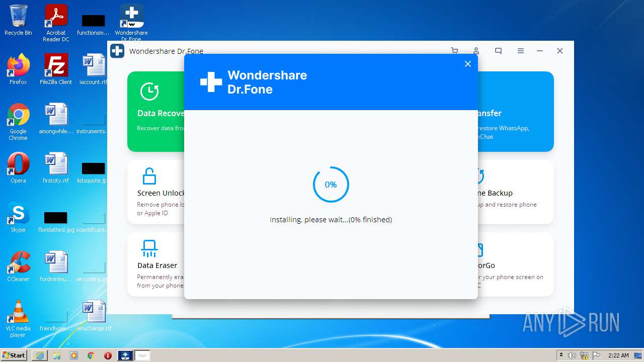Image resolution: width=644 pixels, height=362 pixels.
Task: Open VLC media player desktop shortcut
Action: pyautogui.click(x=18, y=319)
